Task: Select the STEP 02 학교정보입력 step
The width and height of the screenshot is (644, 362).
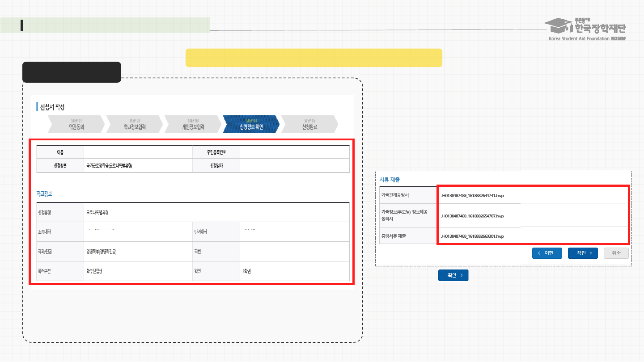Action: coord(135,124)
